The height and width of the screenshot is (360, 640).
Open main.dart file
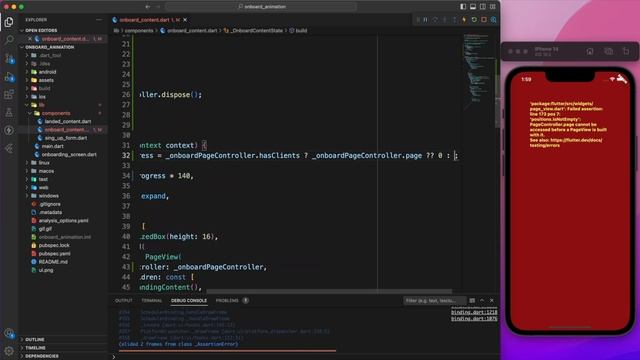coord(52,146)
